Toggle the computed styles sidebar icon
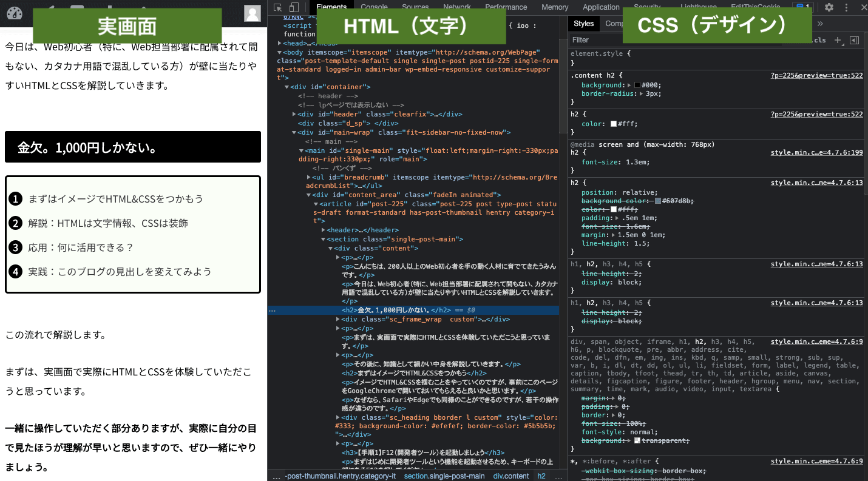 854,40
